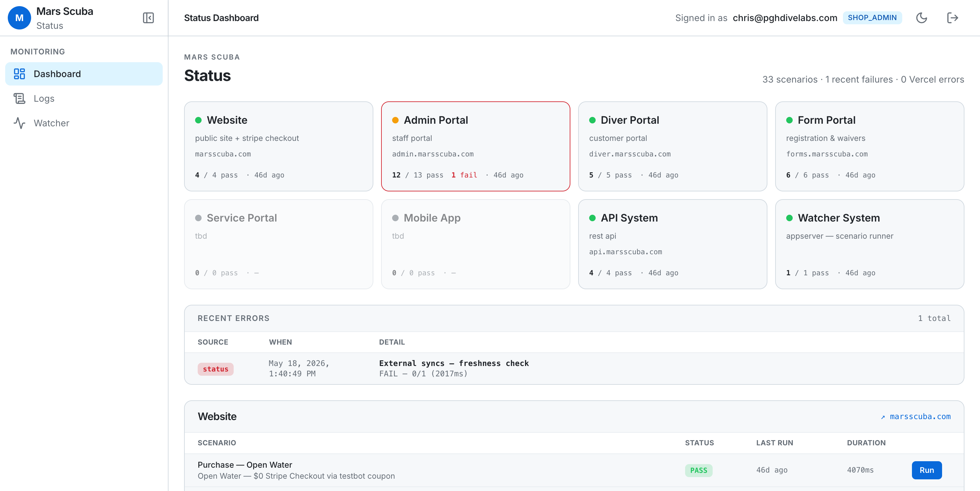Image resolution: width=980 pixels, height=491 pixels.
Task: Click the DURATION column header
Action: pos(866,443)
